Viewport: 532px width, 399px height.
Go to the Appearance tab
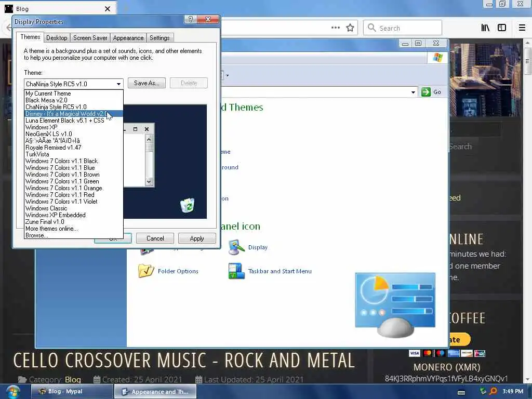point(128,37)
